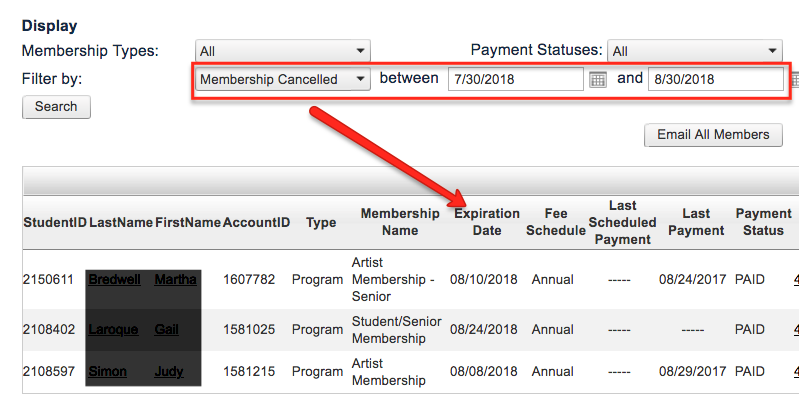799x409 pixels.
Task: Expand the Payment Statuses dropdown
Action: pyautogui.click(x=694, y=51)
